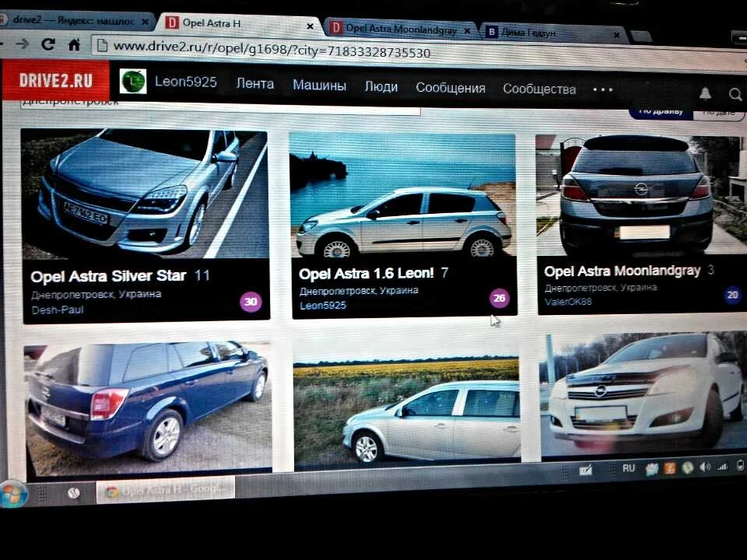The image size is (747, 560).
Task: Open Leon5925 owner link on card
Action: point(322,305)
